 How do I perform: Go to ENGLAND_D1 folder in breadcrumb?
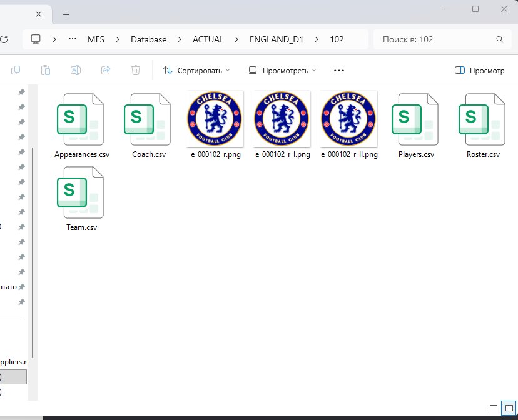tap(277, 39)
